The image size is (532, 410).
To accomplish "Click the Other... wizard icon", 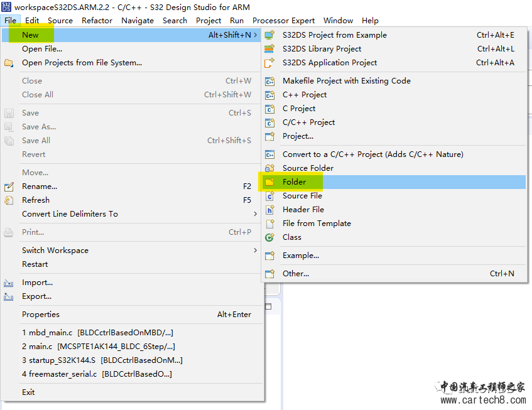I will (269, 274).
